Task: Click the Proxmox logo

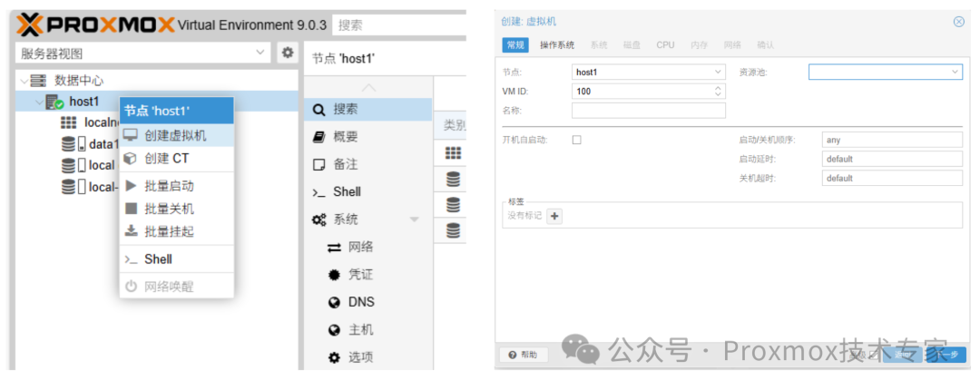Action: click(95, 25)
